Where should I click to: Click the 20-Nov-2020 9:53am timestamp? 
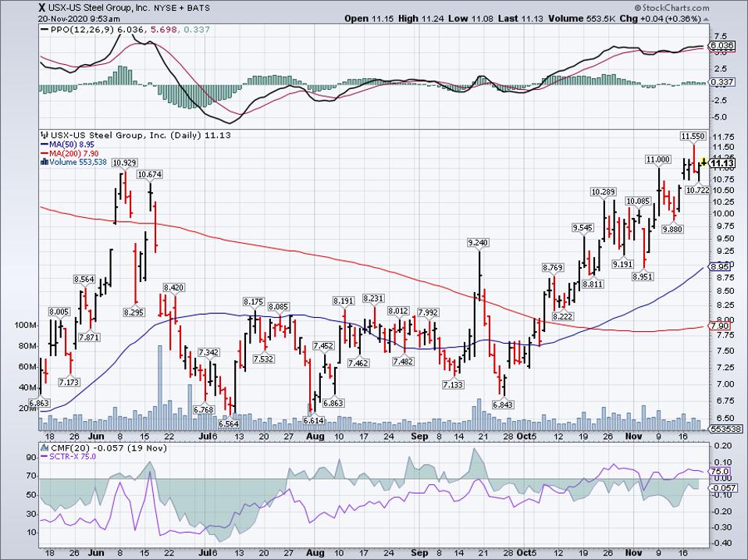click(x=79, y=19)
